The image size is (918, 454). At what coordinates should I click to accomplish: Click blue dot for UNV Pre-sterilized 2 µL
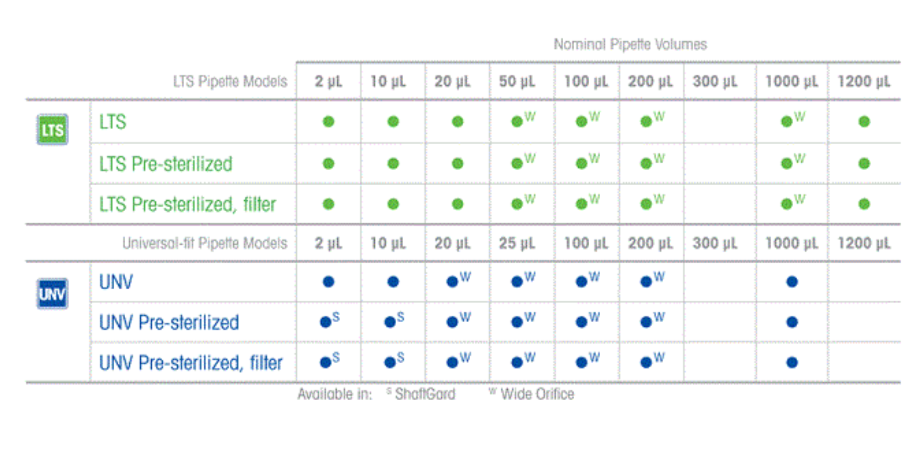[x=325, y=323]
